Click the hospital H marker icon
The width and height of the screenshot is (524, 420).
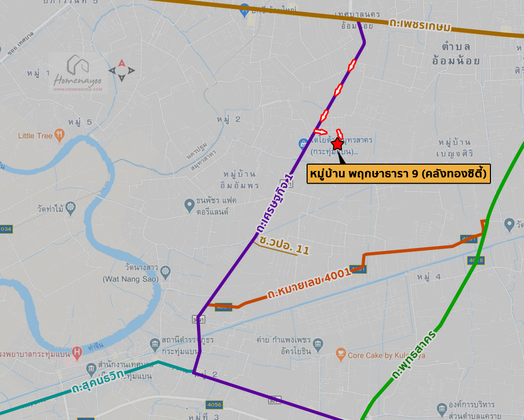(77, 353)
